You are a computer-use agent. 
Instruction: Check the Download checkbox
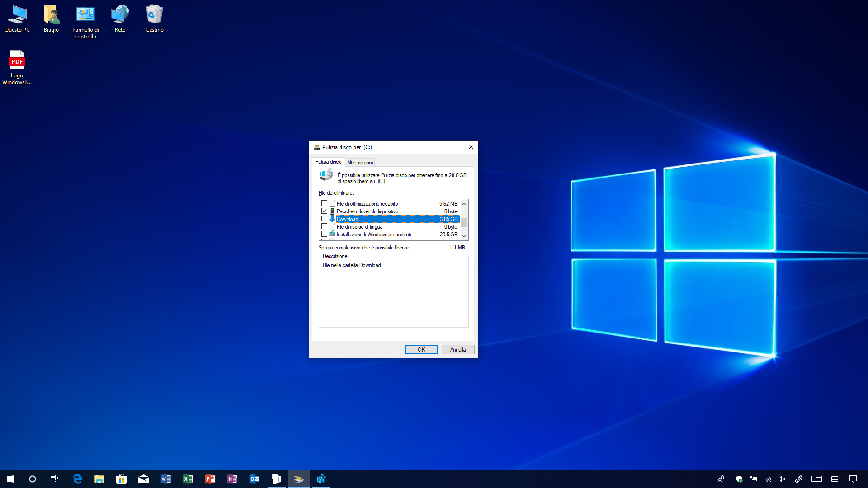[x=324, y=219]
